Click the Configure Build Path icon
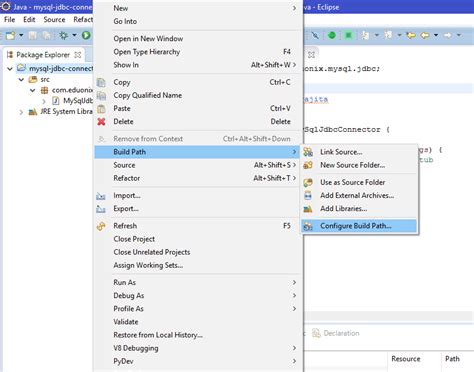 308,226
